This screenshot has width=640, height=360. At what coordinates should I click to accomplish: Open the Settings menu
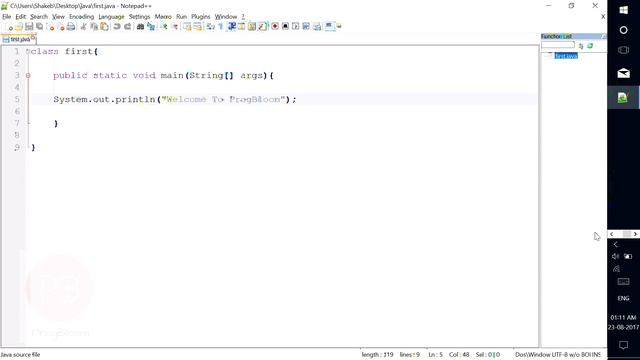(140, 17)
